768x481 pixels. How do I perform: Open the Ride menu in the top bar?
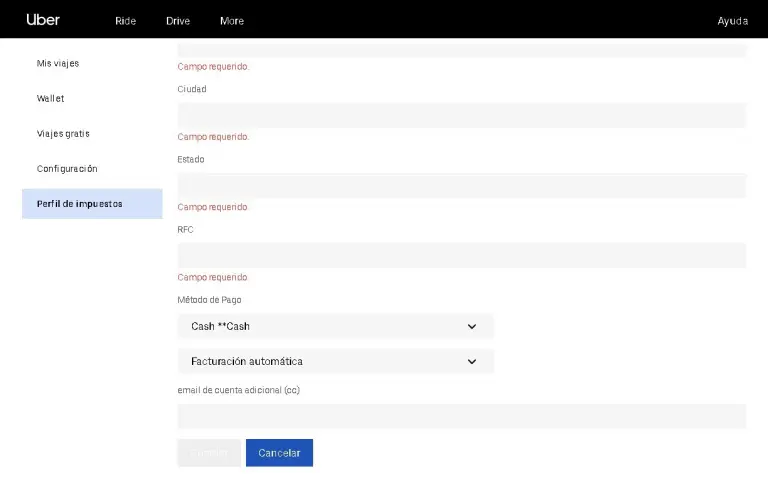pyautogui.click(x=125, y=21)
